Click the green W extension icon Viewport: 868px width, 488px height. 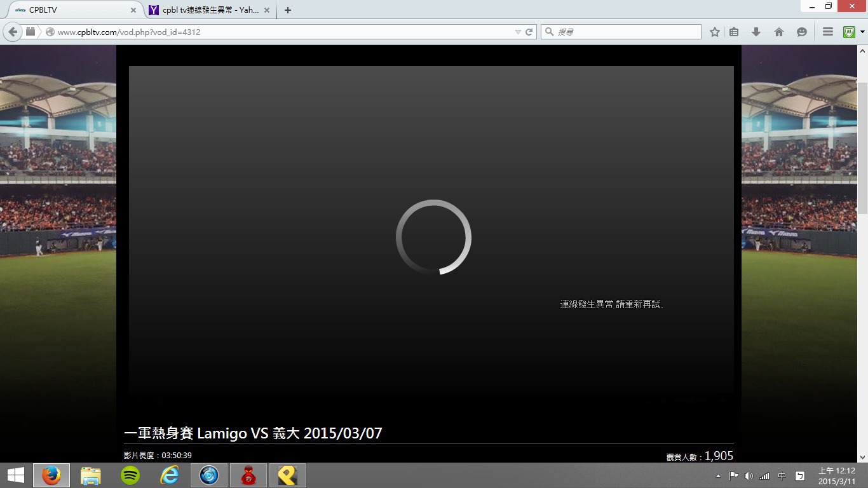[850, 32]
